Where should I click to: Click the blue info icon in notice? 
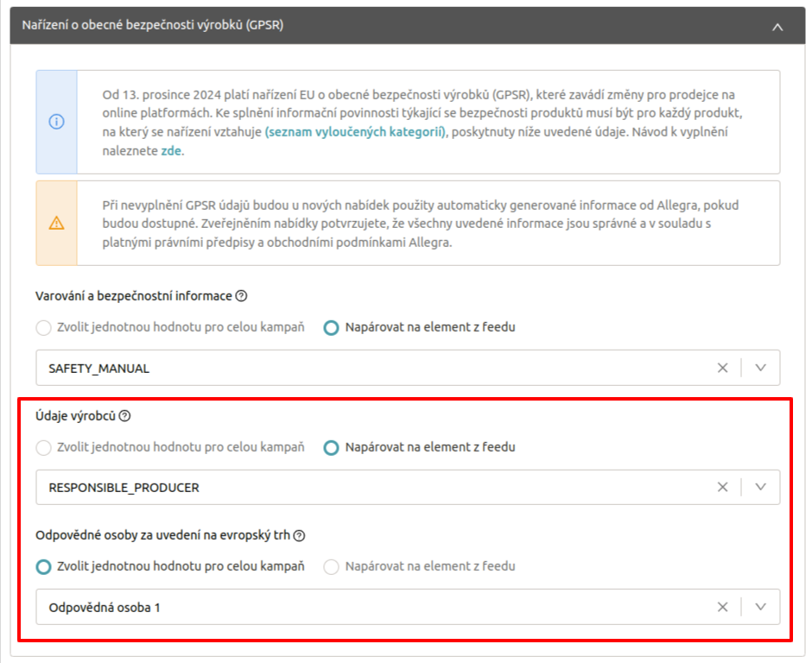56,122
